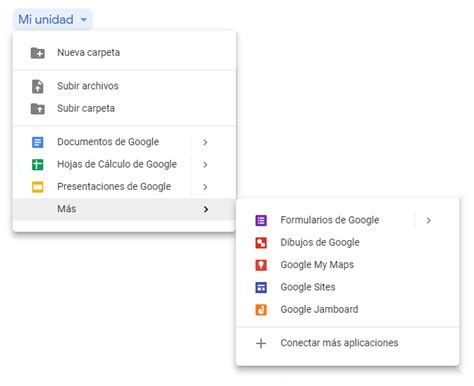This screenshot has width=474, height=386.
Task: Select the Más menu item
Action: [x=124, y=209]
